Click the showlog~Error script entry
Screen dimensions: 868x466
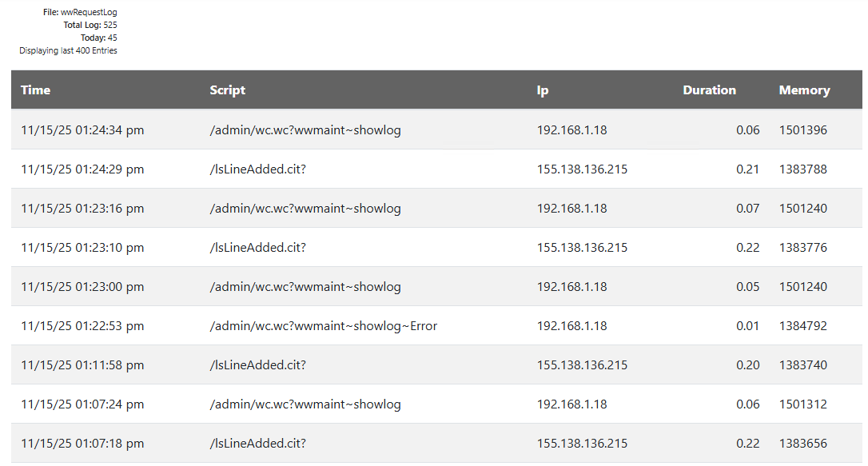pos(323,325)
